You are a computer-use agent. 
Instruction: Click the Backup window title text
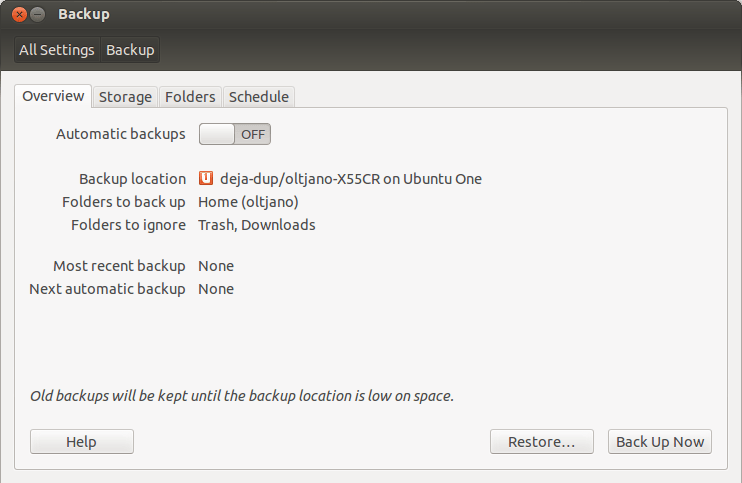pos(84,15)
